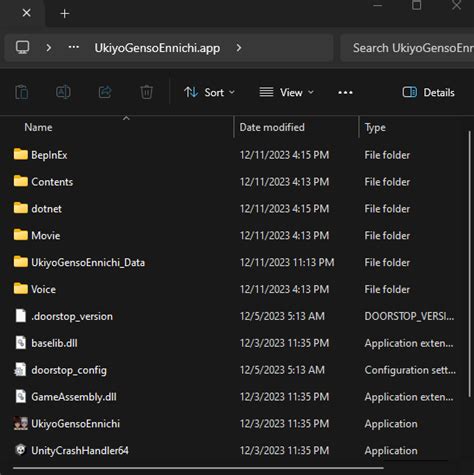
Task: Open the See more options ellipsis
Action: [x=345, y=92]
